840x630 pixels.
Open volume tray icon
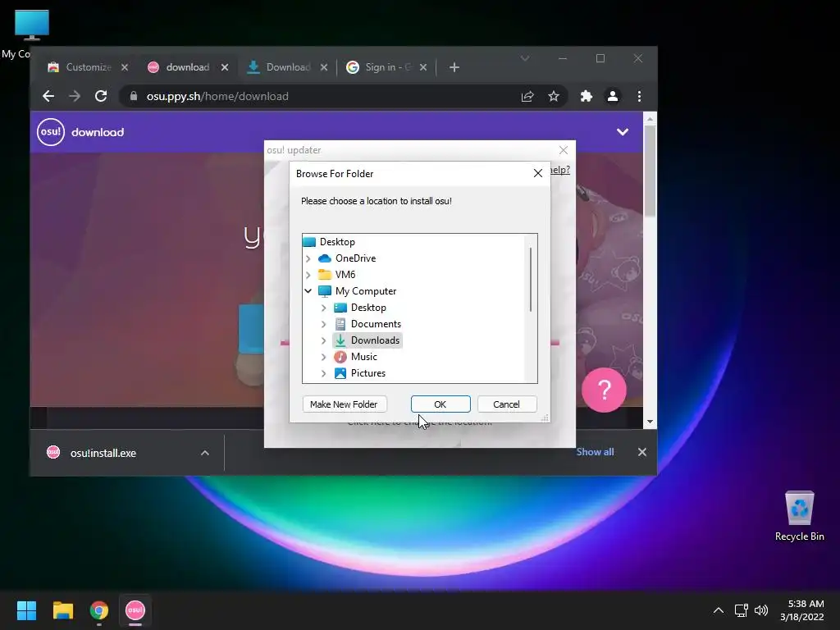tap(760, 610)
